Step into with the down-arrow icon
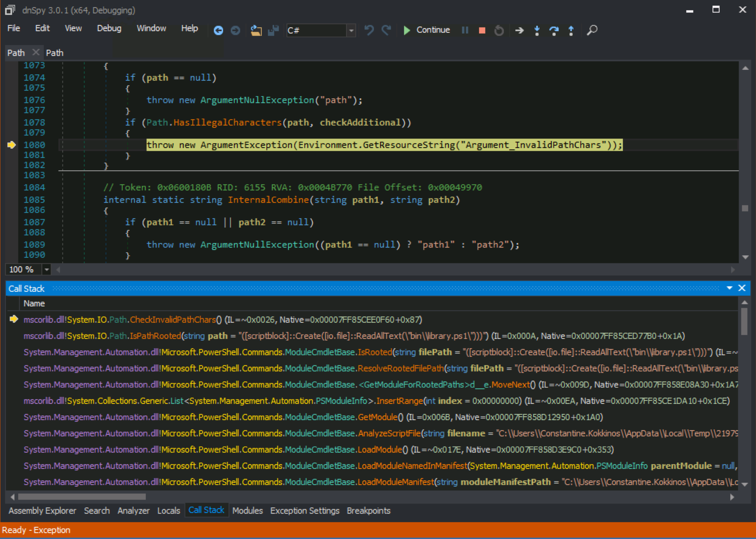756x539 pixels. point(537,31)
